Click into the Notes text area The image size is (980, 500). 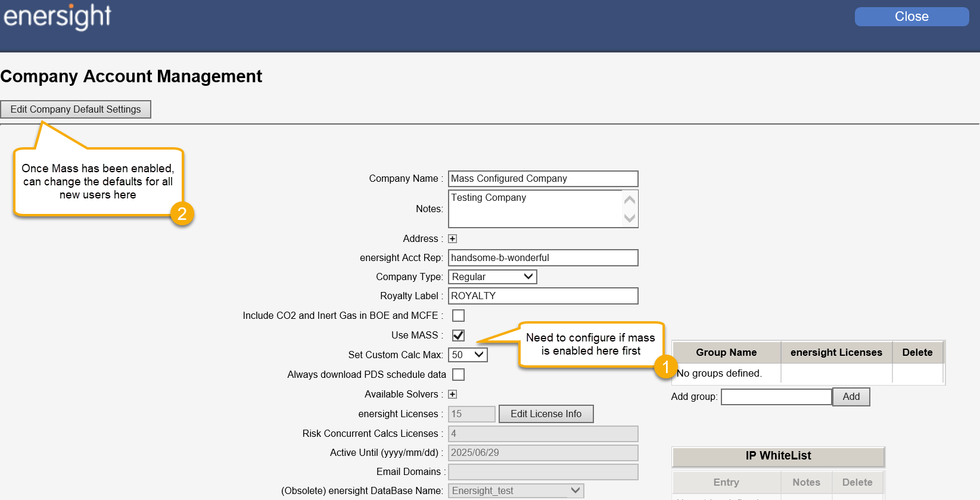[x=534, y=209]
